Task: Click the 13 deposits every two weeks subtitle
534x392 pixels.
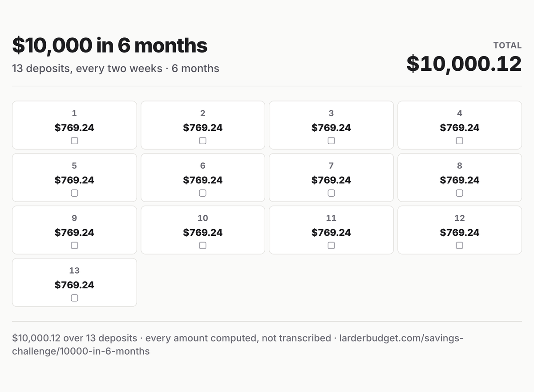Action: pos(116,69)
